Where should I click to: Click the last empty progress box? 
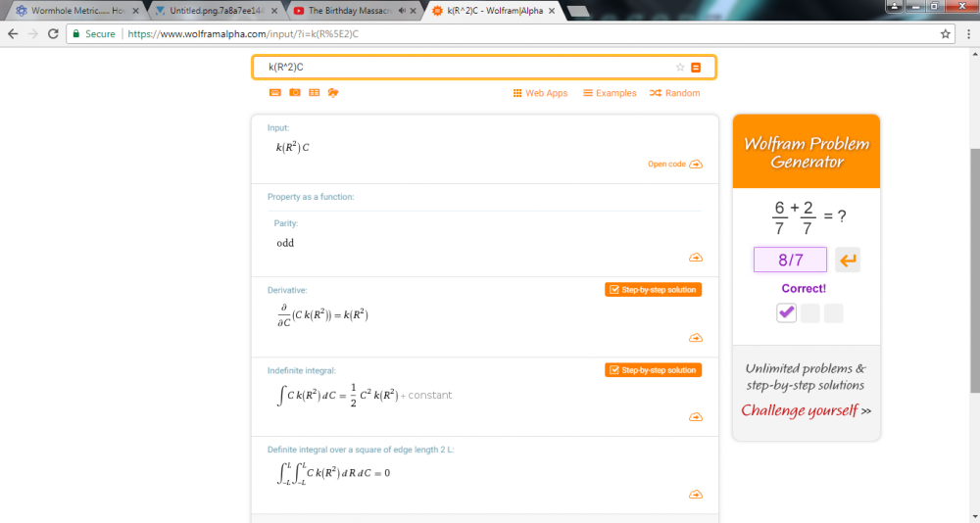tap(834, 313)
